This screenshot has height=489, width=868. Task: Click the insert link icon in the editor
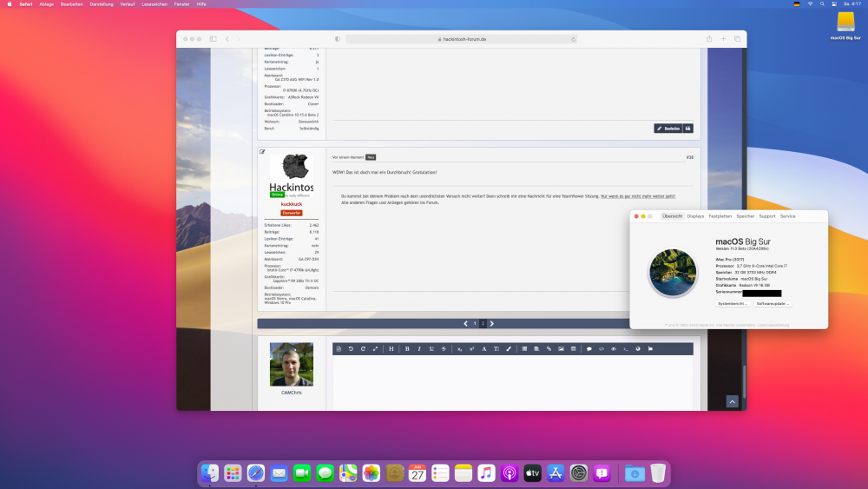[549, 349]
